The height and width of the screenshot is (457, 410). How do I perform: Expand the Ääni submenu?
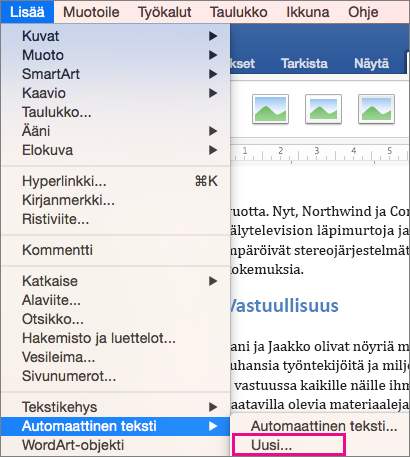coord(115,131)
